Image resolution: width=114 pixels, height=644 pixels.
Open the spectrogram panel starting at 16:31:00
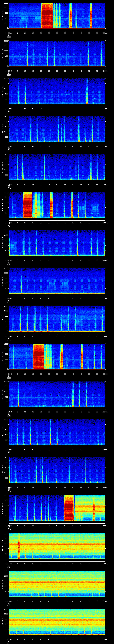pyautogui.click(x=57, y=356)
